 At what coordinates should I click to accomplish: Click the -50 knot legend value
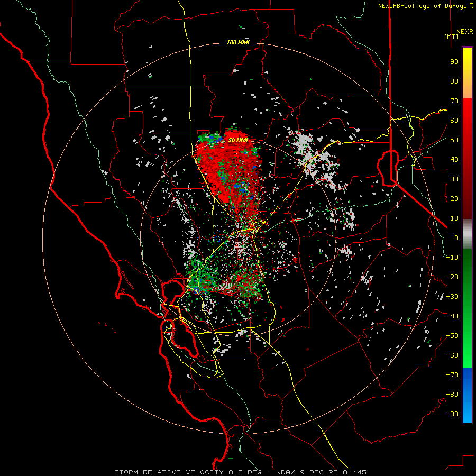click(x=452, y=336)
